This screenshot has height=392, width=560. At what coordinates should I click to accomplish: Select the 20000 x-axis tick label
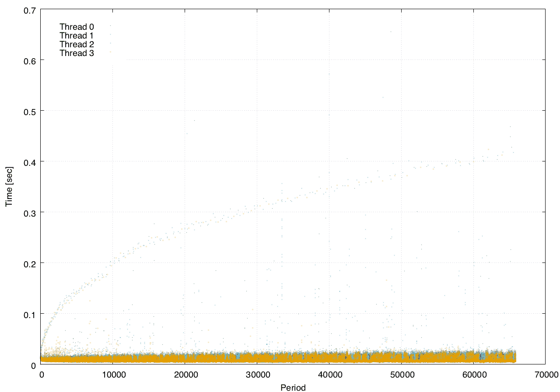[185, 375]
